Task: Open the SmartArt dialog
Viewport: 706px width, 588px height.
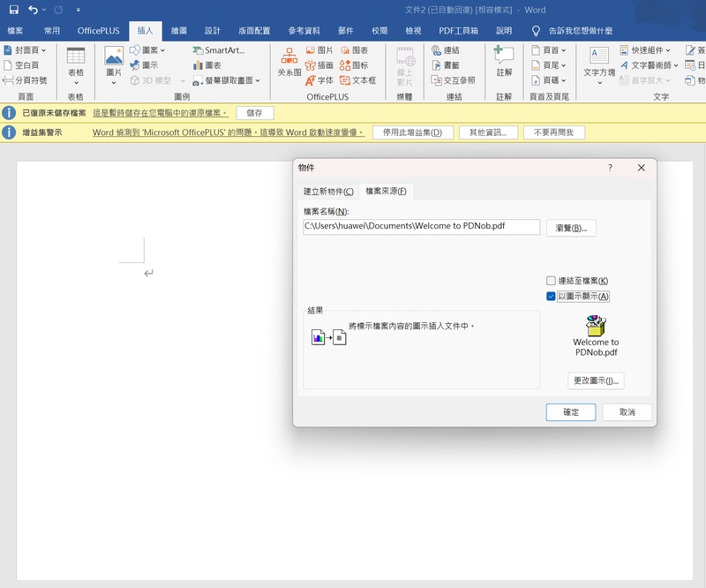Action: [x=219, y=50]
